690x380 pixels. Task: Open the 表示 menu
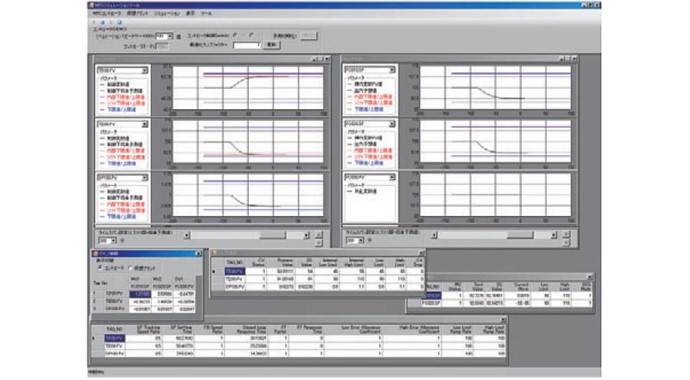click(190, 14)
